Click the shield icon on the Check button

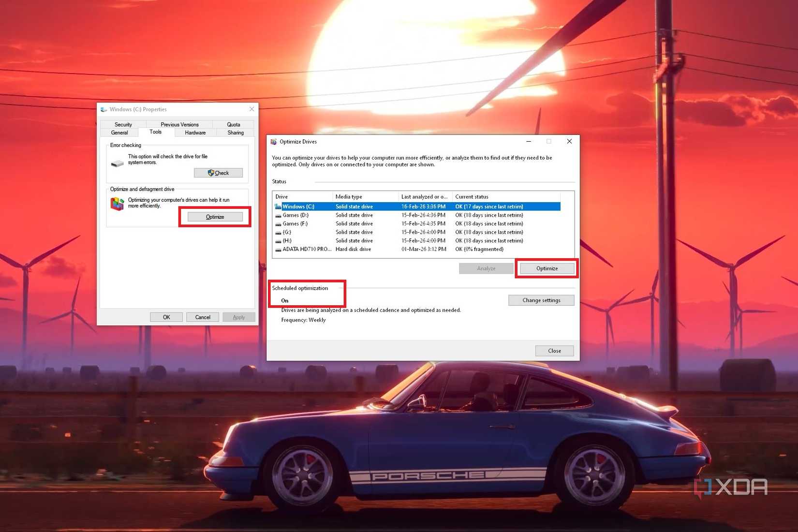pos(210,173)
